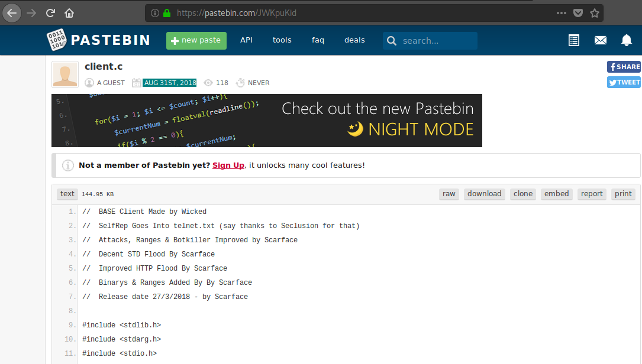Viewport: 642px width, 364px height.
Task: Click the green secure padlock icon
Action: (167, 13)
